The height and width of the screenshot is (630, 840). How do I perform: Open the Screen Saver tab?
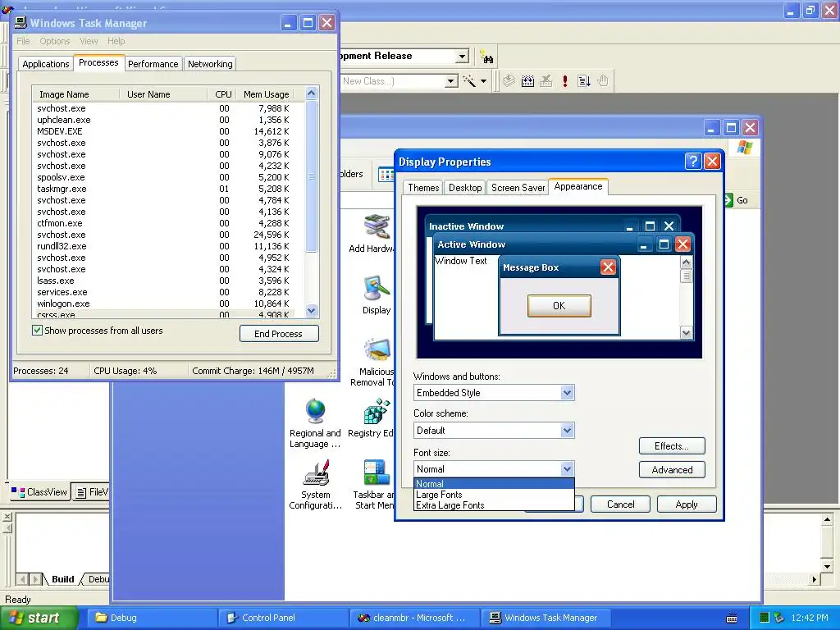(518, 188)
